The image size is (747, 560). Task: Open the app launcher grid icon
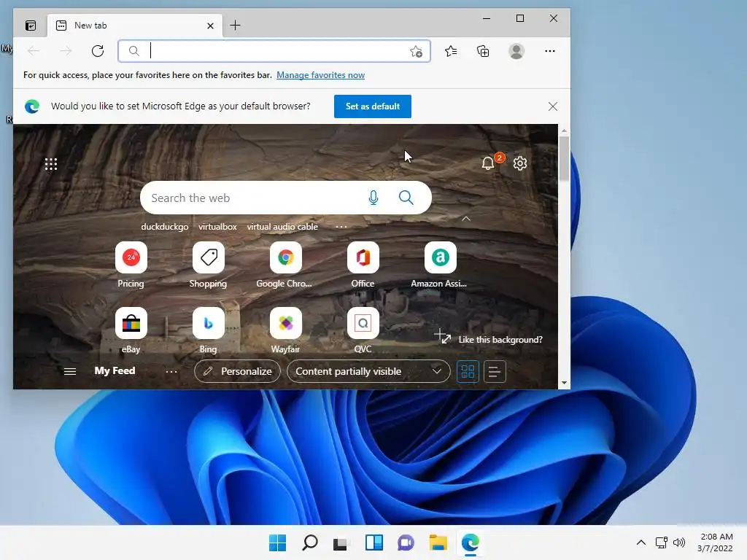click(51, 164)
